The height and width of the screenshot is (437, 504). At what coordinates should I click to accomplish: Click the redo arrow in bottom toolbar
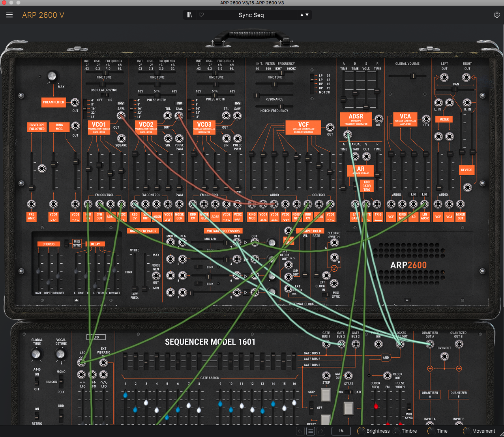click(x=321, y=431)
